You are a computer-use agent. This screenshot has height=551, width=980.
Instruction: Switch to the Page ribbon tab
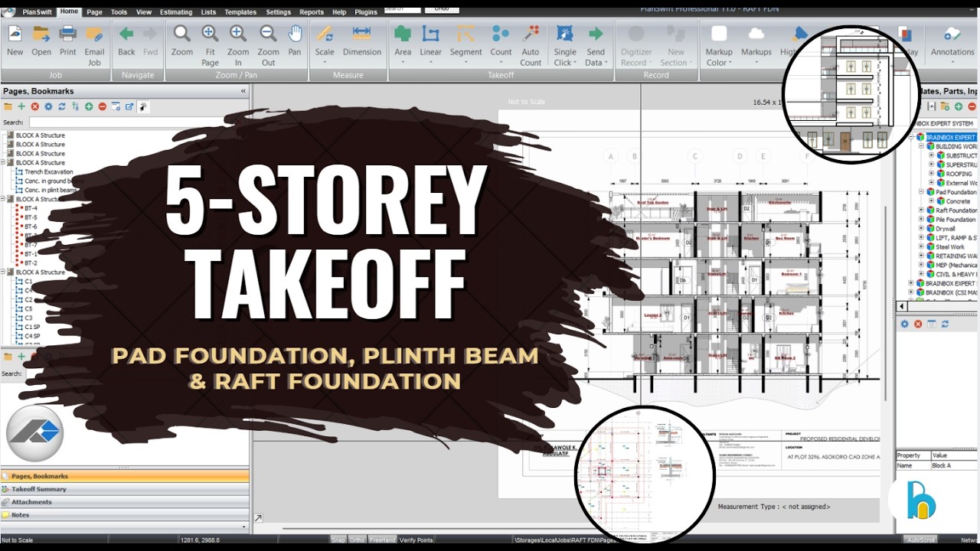coord(94,11)
